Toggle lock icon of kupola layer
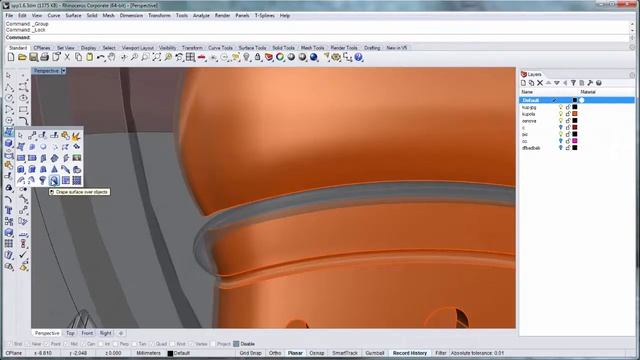The width and height of the screenshot is (640, 360). (x=568, y=114)
